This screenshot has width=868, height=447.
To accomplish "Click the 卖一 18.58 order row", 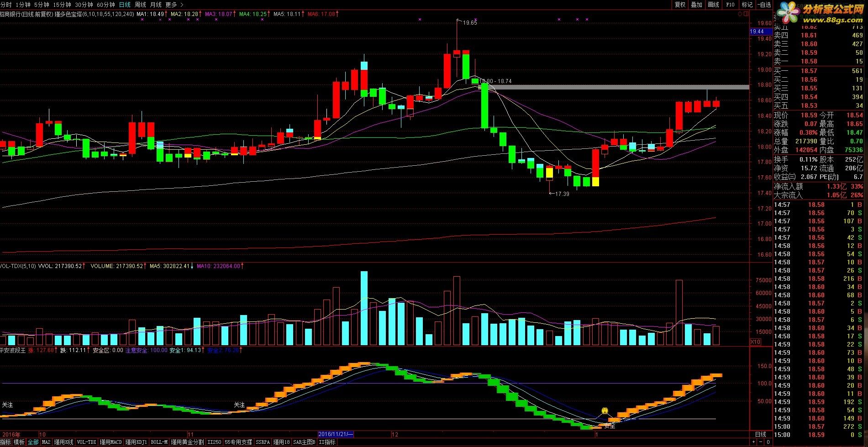I will 819,61.
